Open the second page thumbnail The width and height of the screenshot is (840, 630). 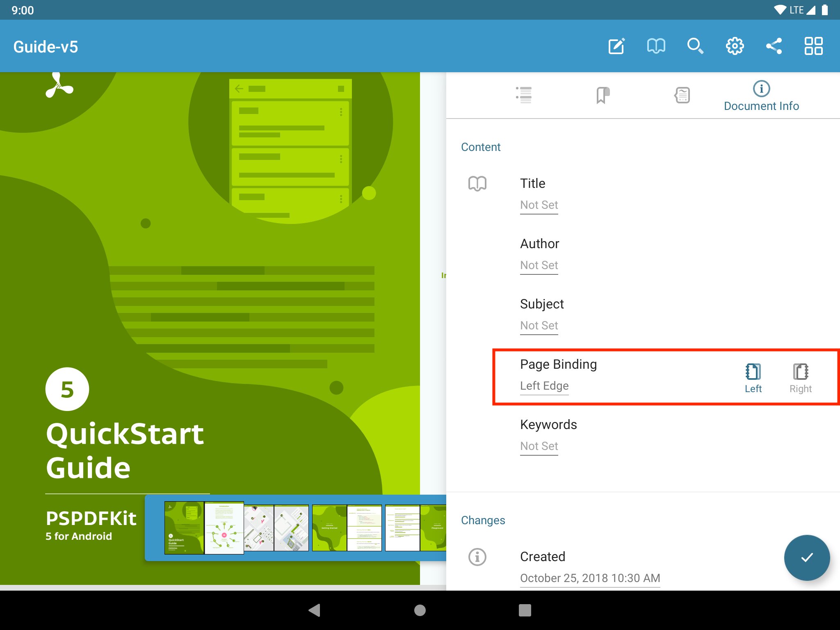tap(224, 528)
